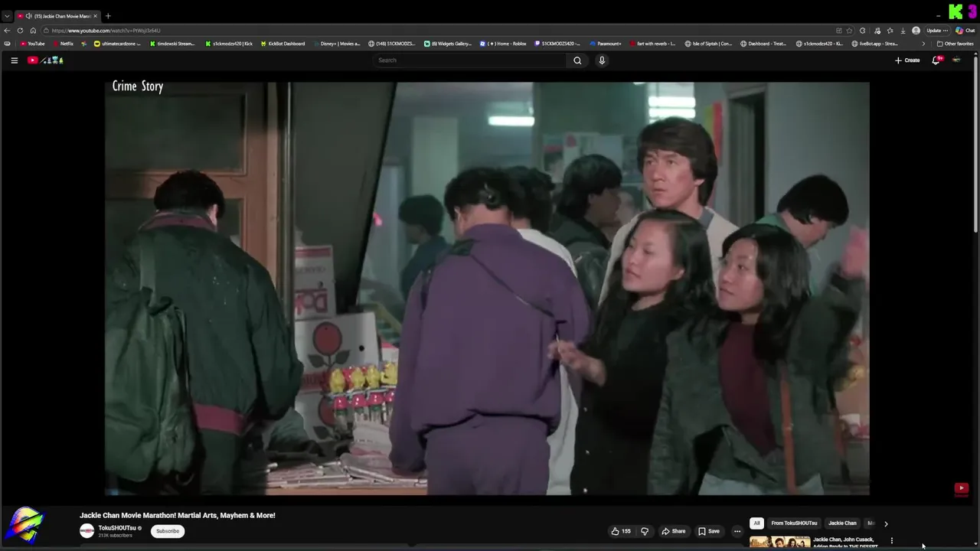Like the video with thumbs up
980x551 pixels.
(621, 531)
